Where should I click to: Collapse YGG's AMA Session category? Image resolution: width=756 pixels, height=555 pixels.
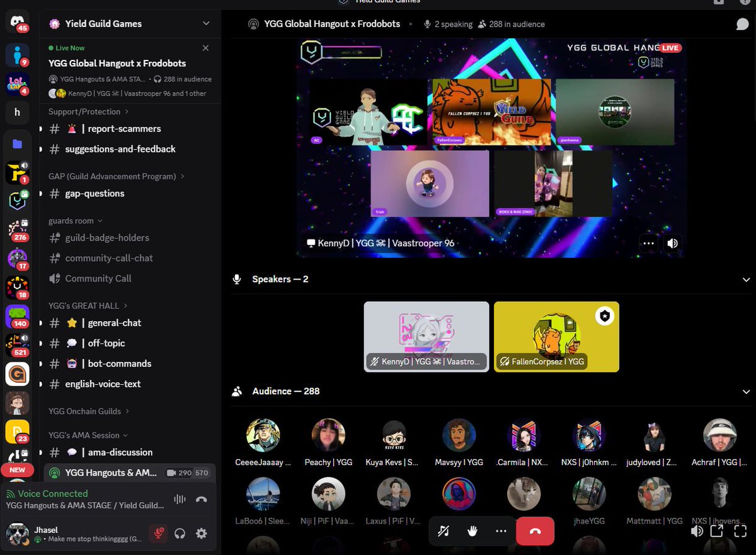tap(88, 435)
